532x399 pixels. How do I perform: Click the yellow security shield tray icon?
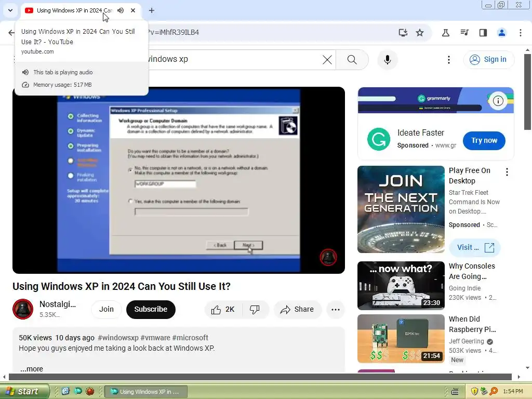pos(474,392)
